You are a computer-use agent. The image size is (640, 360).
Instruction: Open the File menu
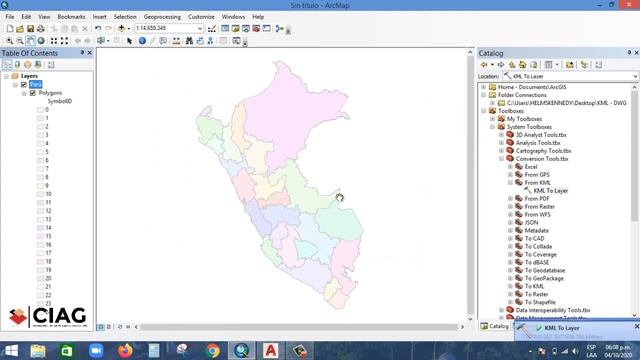(10, 17)
